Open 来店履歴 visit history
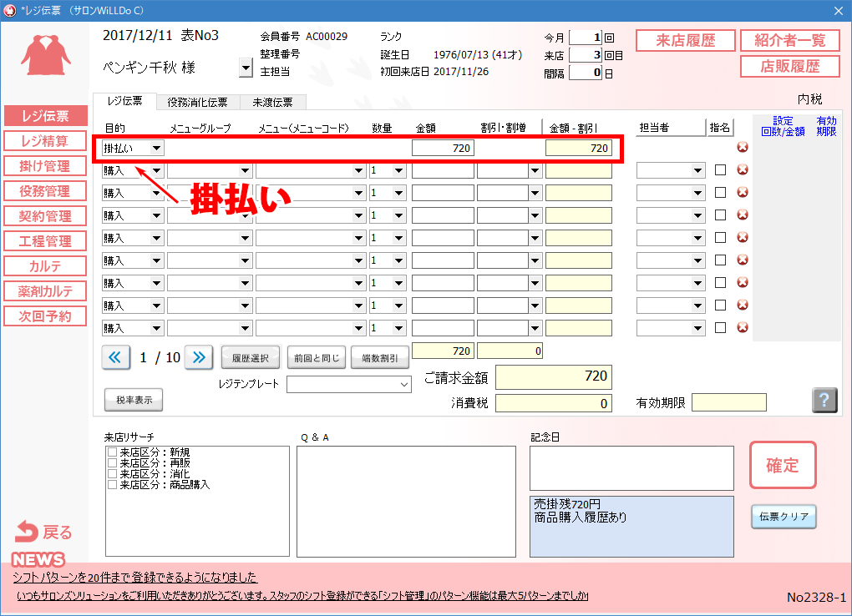This screenshot has height=616, width=852. pos(685,40)
